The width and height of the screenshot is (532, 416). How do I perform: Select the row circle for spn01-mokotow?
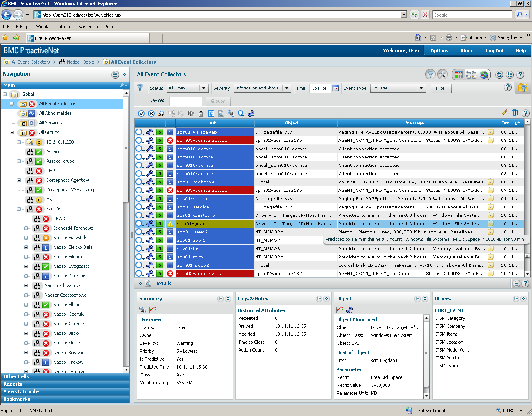[x=139, y=182]
